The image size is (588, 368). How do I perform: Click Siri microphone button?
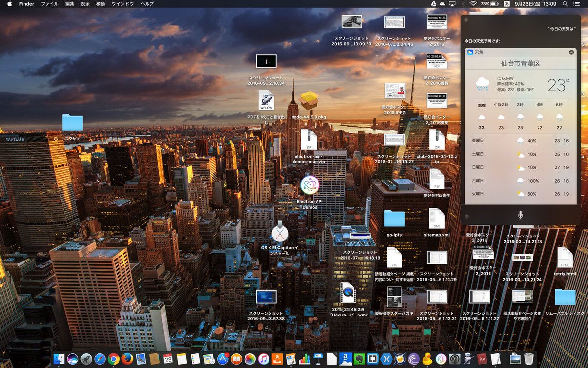coord(520,215)
